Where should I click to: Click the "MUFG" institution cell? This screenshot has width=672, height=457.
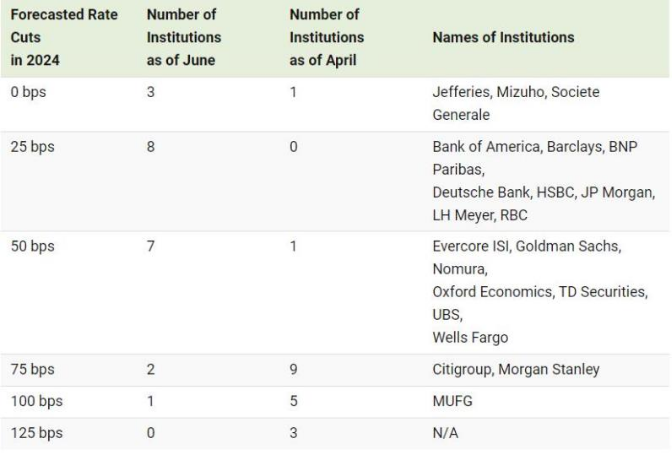452,402
